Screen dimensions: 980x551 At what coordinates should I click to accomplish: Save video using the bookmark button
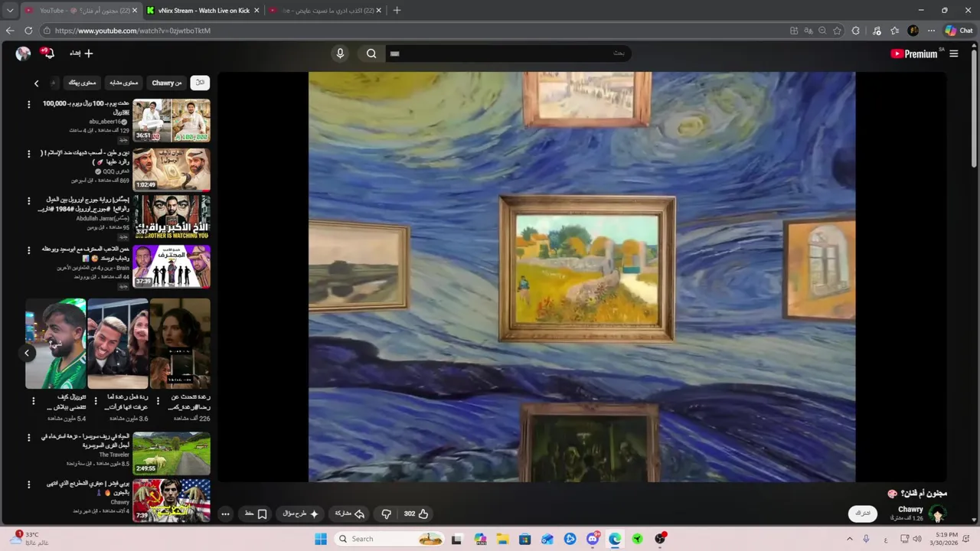click(x=256, y=514)
